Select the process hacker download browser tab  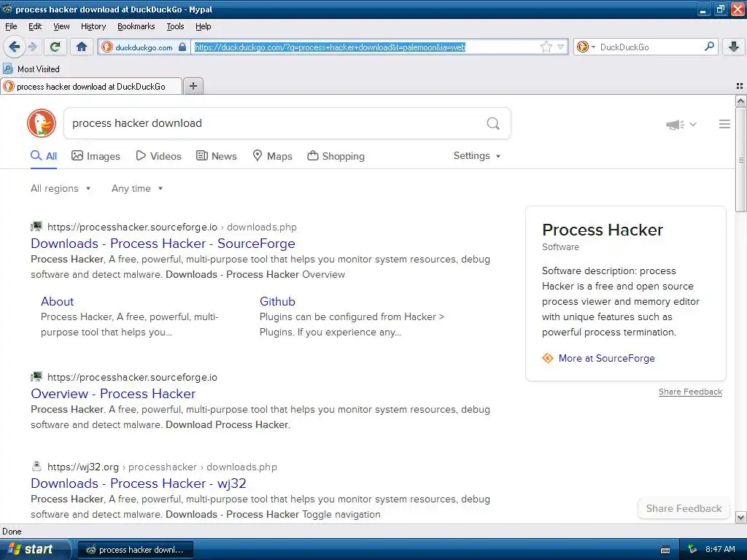coord(91,86)
